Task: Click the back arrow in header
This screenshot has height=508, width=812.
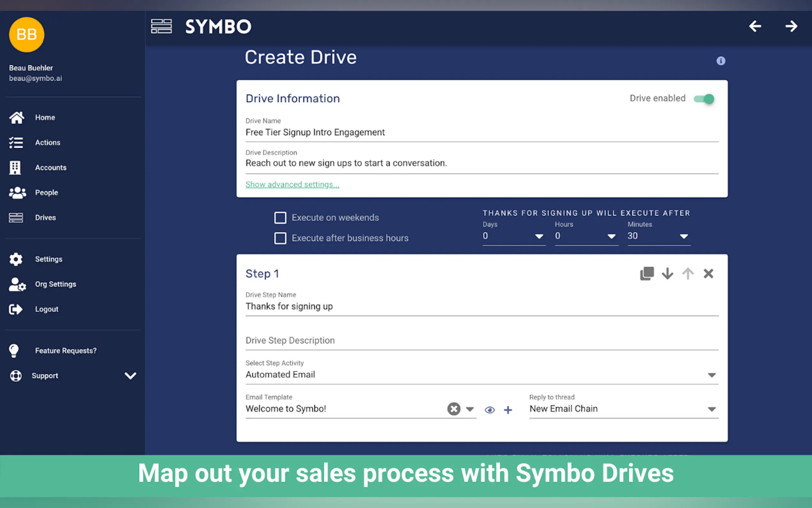Action: [755, 26]
